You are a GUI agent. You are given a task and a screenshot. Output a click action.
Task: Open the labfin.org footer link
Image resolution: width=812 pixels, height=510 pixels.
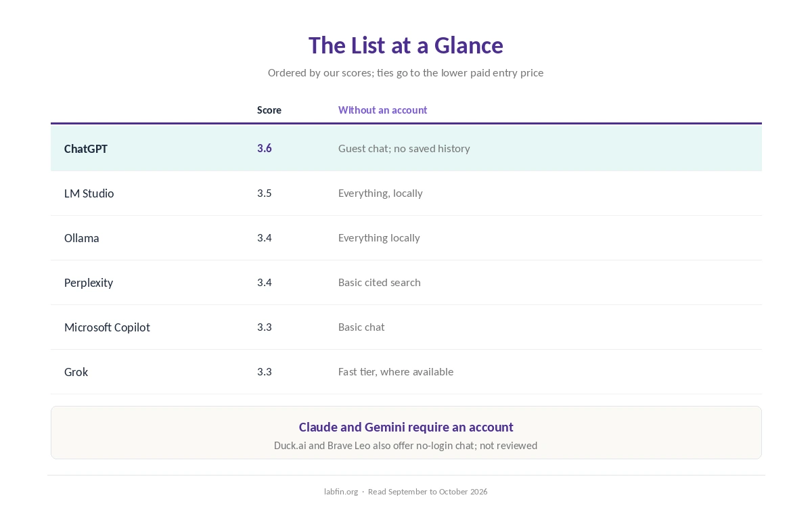(x=341, y=492)
